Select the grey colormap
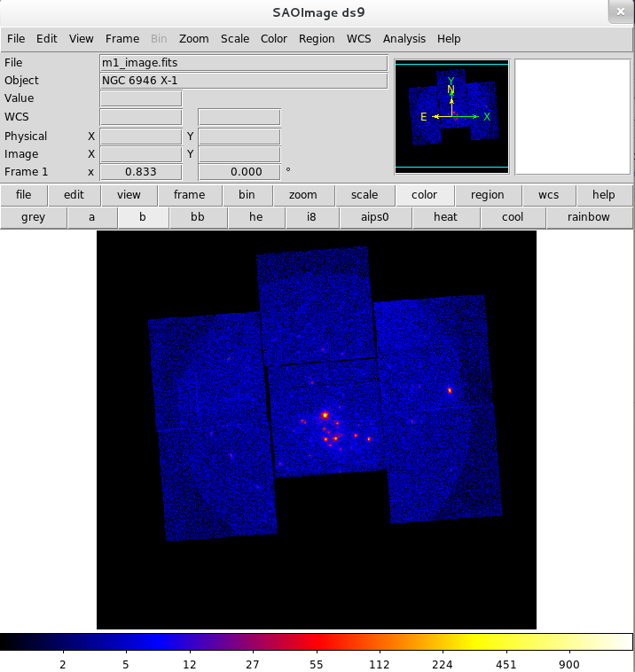The height and width of the screenshot is (672, 635). click(x=33, y=217)
